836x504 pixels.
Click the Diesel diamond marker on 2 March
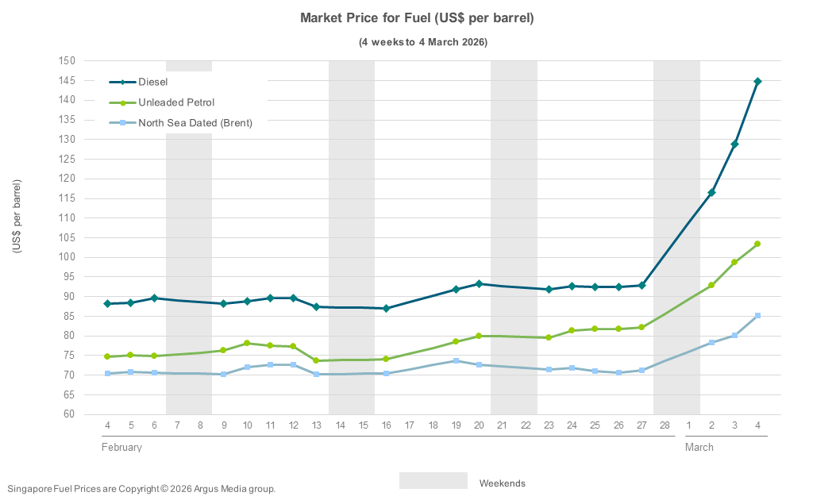(711, 192)
